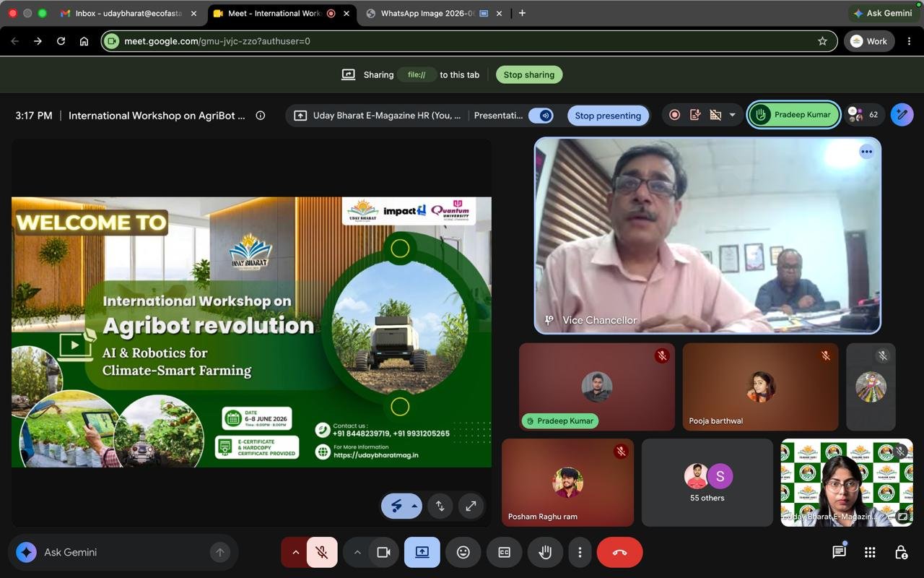The image size is (924, 578).
Task: Open the emoji reactions button
Action: (463, 553)
